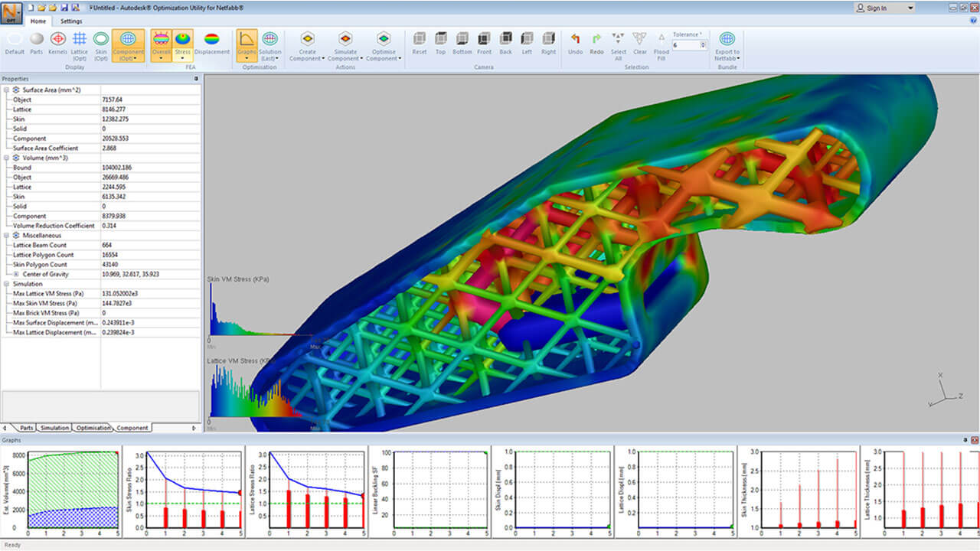
Task: Select the Kernels display mode icon
Action: coord(58,39)
